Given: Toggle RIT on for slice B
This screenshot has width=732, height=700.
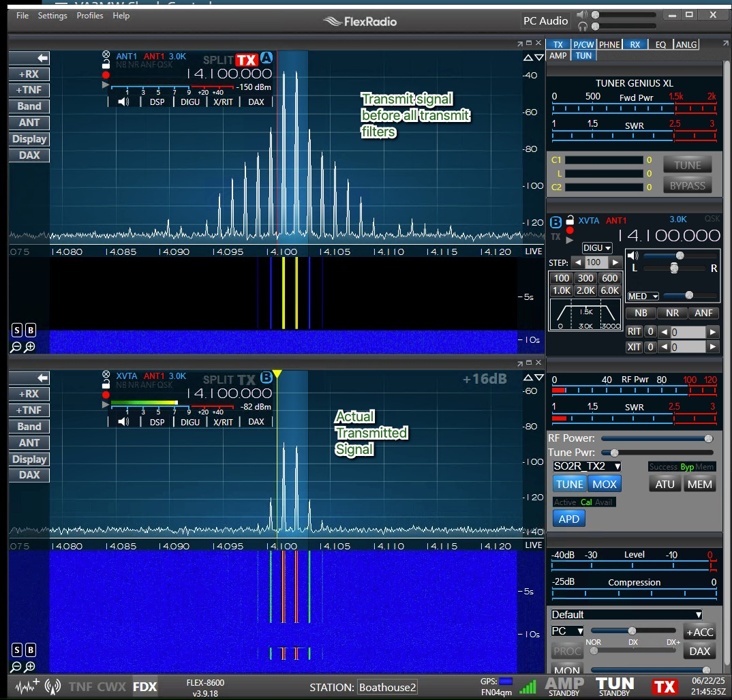Looking at the screenshot, I should pos(634,331).
